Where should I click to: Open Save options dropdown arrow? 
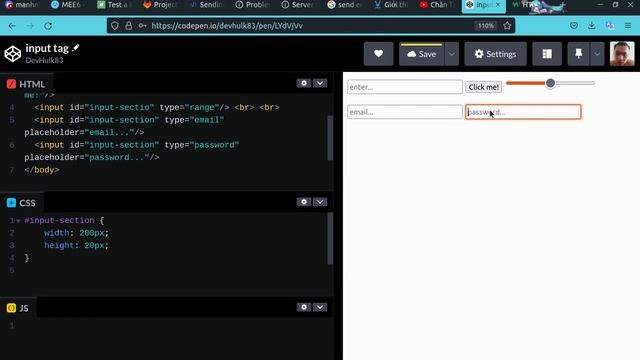coord(452,54)
